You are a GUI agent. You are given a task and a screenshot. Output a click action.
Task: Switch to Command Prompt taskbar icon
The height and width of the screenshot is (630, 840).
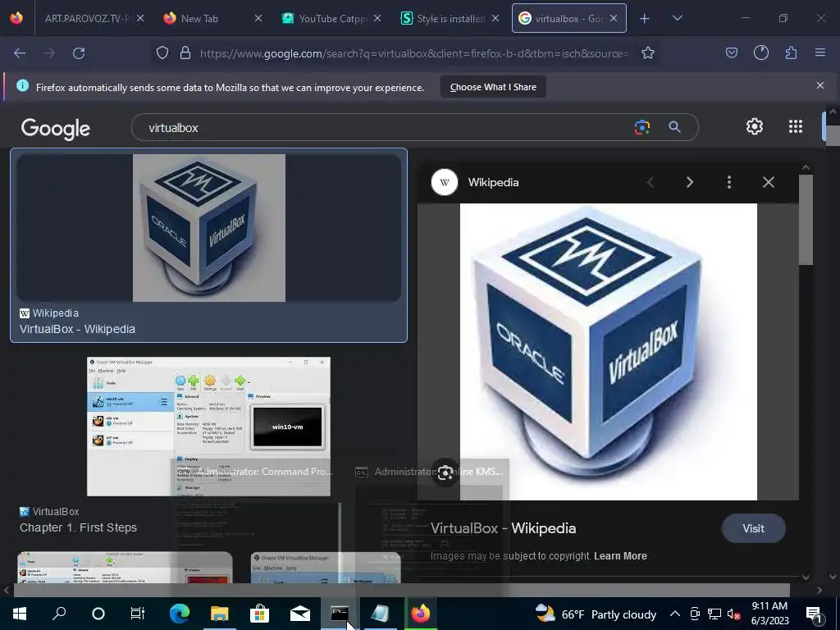[340, 614]
